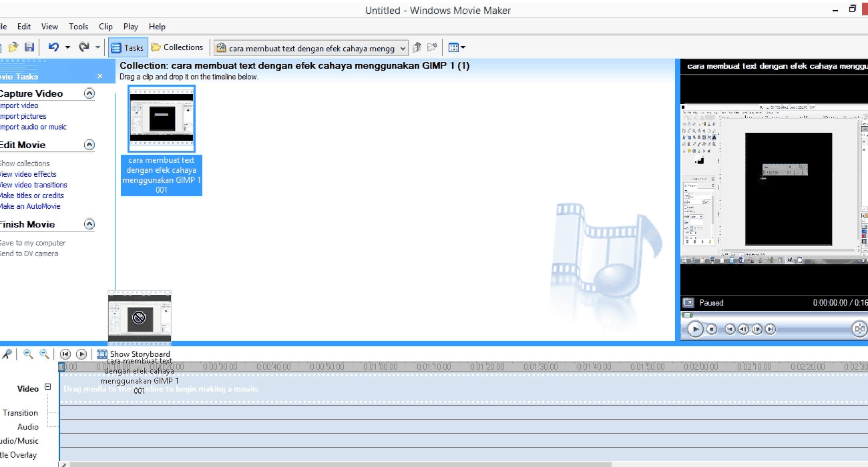
Task: Open the Edit menu
Action: [x=24, y=27]
